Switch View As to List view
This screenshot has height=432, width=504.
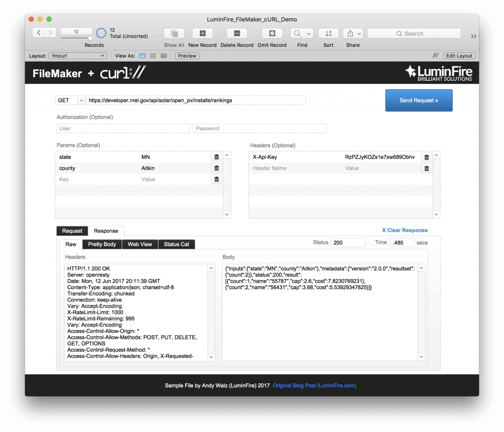[153, 56]
